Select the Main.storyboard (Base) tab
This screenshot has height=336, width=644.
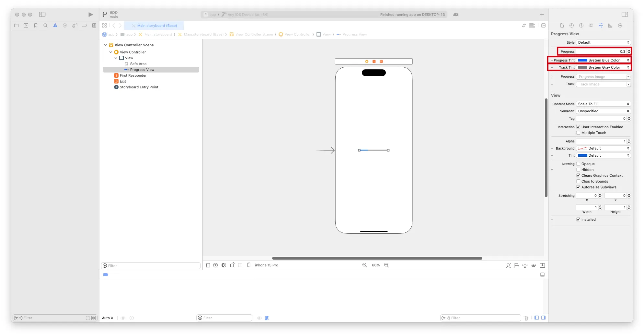[x=157, y=26]
